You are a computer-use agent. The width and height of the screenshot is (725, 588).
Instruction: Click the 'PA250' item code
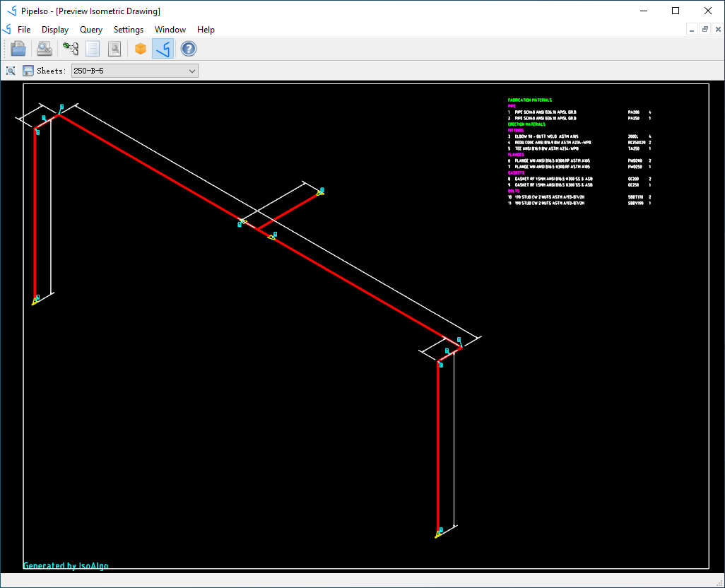tap(633, 118)
